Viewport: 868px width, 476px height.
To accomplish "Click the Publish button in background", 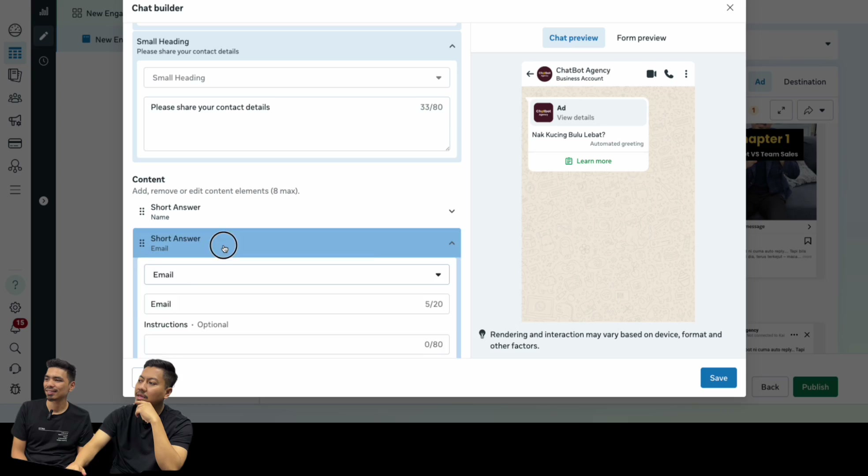I will (x=815, y=387).
